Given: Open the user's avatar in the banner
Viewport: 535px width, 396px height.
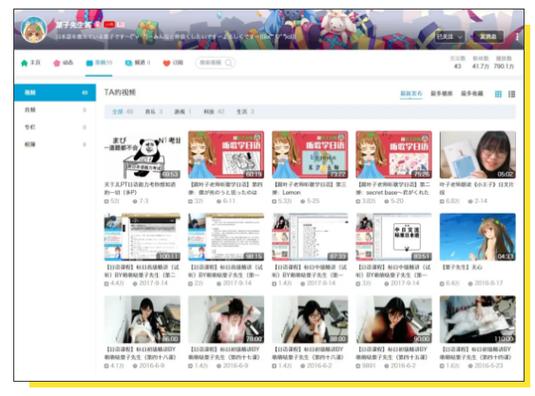Looking at the screenshot, I should click(x=33, y=29).
